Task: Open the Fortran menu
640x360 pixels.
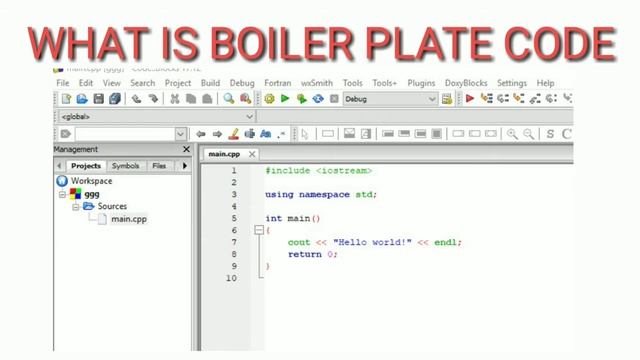Action: coord(278,83)
